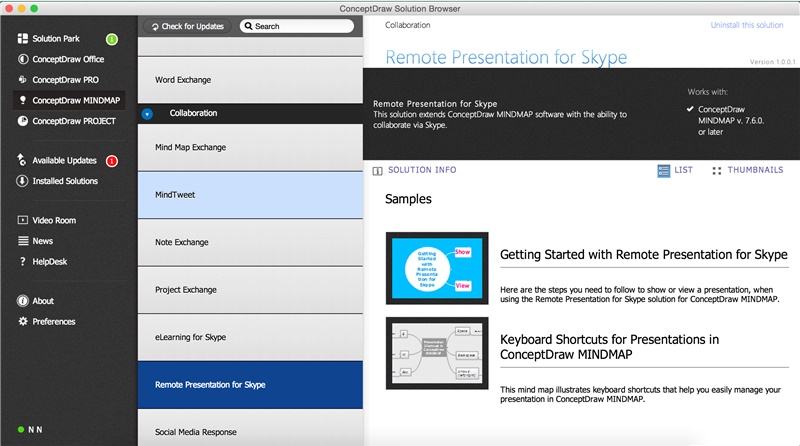Open Preferences page
800x446 pixels.
coord(54,321)
